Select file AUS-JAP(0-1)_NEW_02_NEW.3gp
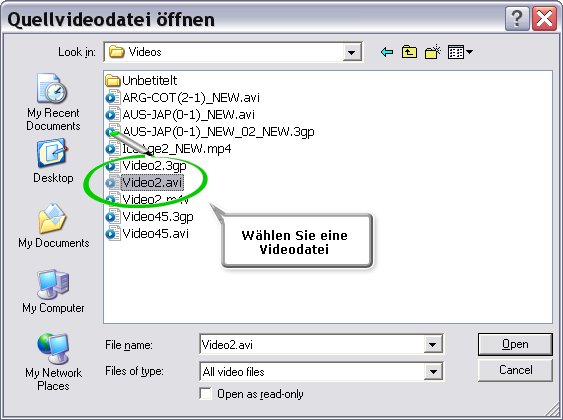 [210, 132]
